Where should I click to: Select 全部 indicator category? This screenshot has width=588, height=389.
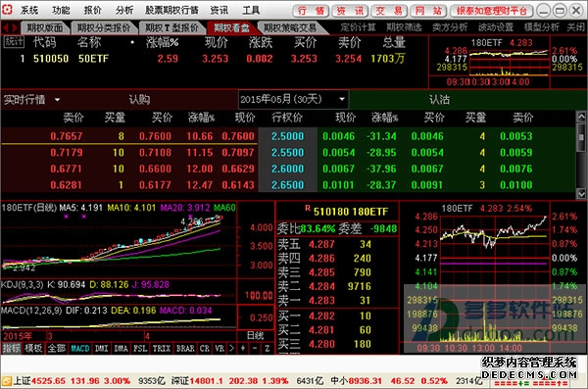coord(57,349)
